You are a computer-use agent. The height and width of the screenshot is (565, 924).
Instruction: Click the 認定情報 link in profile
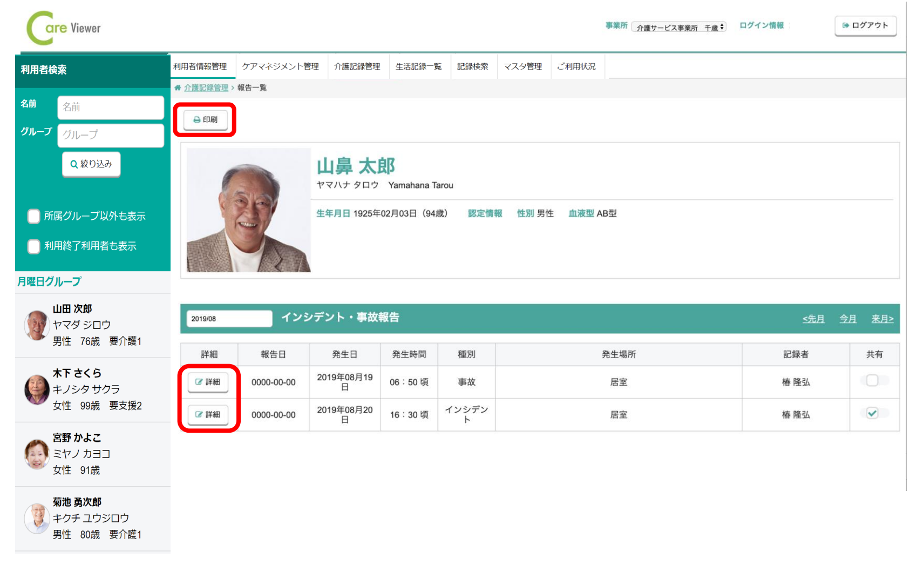(x=485, y=213)
